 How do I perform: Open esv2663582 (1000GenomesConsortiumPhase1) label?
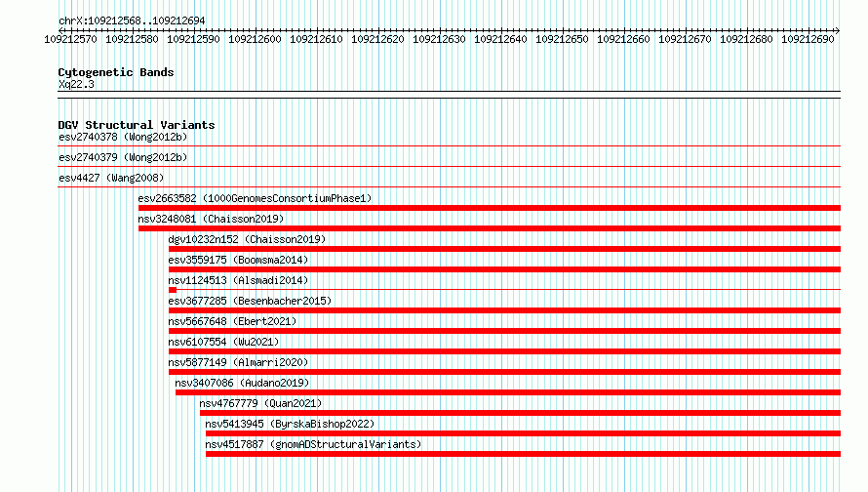tap(255, 198)
